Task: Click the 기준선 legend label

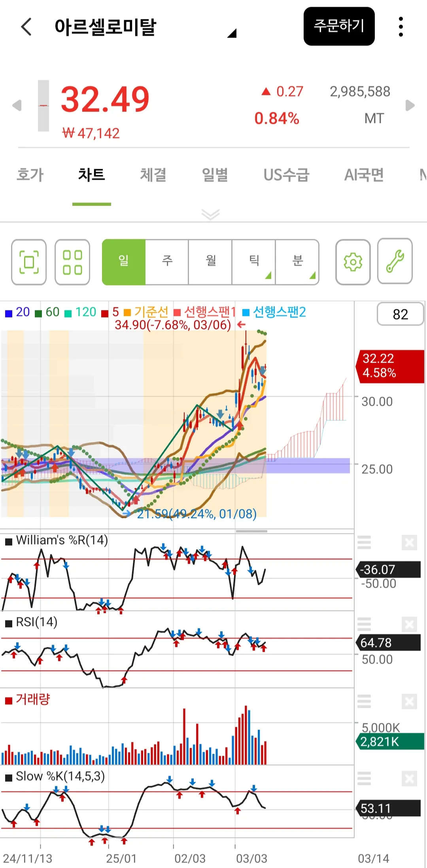Action: pos(146,312)
